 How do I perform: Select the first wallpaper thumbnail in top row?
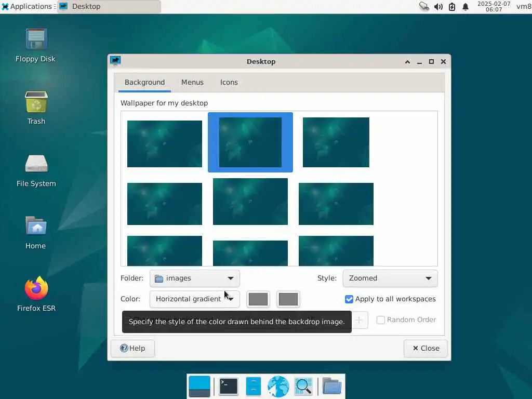coord(165,144)
